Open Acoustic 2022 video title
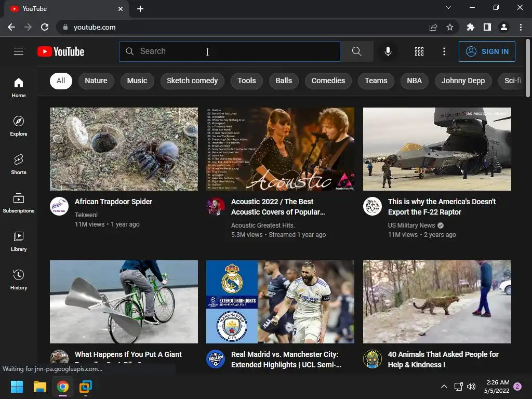532x399 pixels. [x=278, y=207]
